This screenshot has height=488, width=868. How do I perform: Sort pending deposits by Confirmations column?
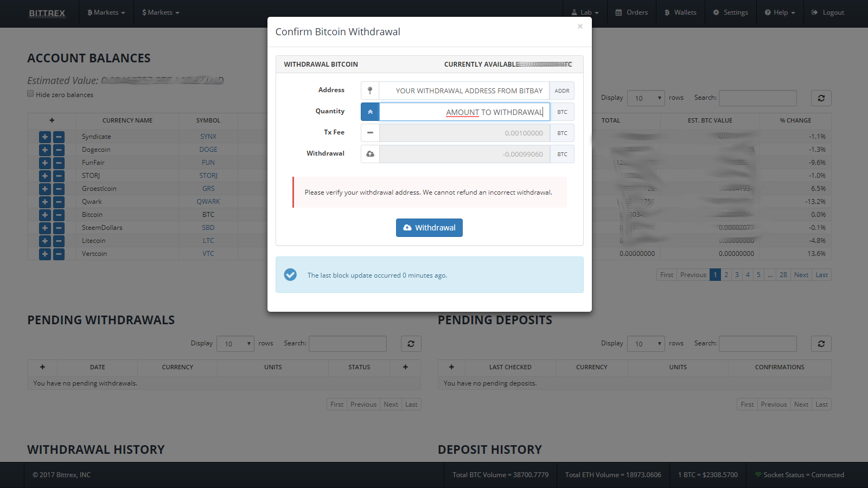tap(780, 367)
